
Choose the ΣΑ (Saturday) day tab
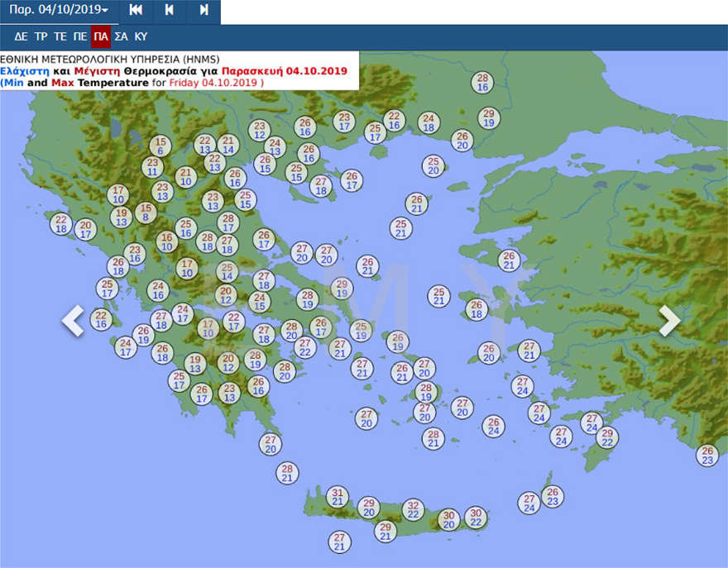point(122,36)
